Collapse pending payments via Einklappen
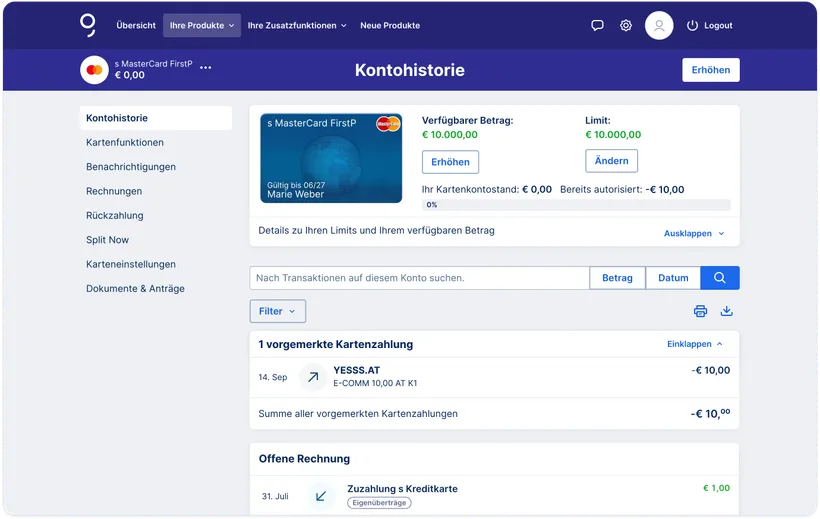Screen dimensions: 820x519 point(694,344)
